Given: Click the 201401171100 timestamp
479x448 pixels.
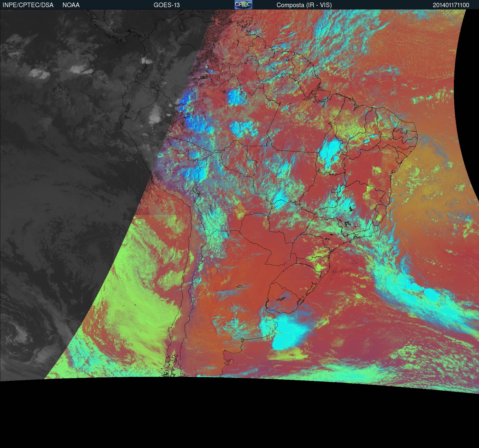Looking at the screenshot, I should [x=451, y=5].
